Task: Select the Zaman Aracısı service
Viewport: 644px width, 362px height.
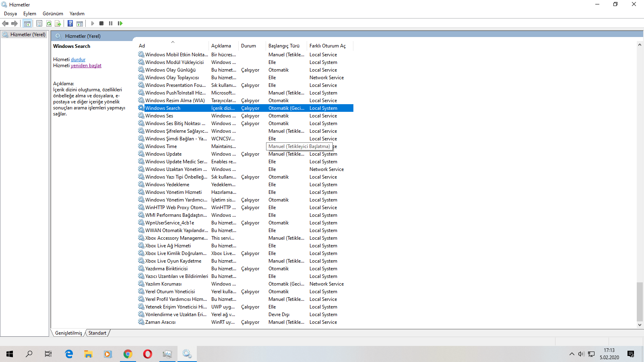Action: [246, 322]
